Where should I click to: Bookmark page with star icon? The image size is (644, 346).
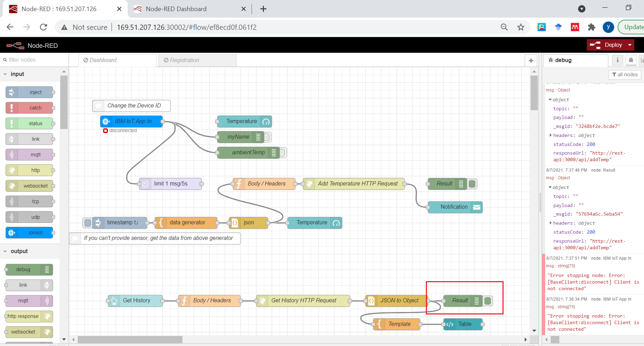tap(521, 27)
